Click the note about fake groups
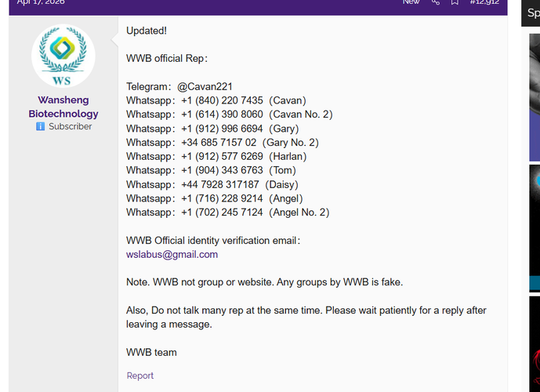 (264, 282)
